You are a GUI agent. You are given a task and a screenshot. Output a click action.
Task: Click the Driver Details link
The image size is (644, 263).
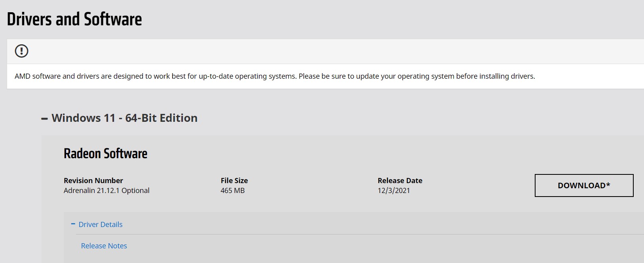click(x=101, y=224)
